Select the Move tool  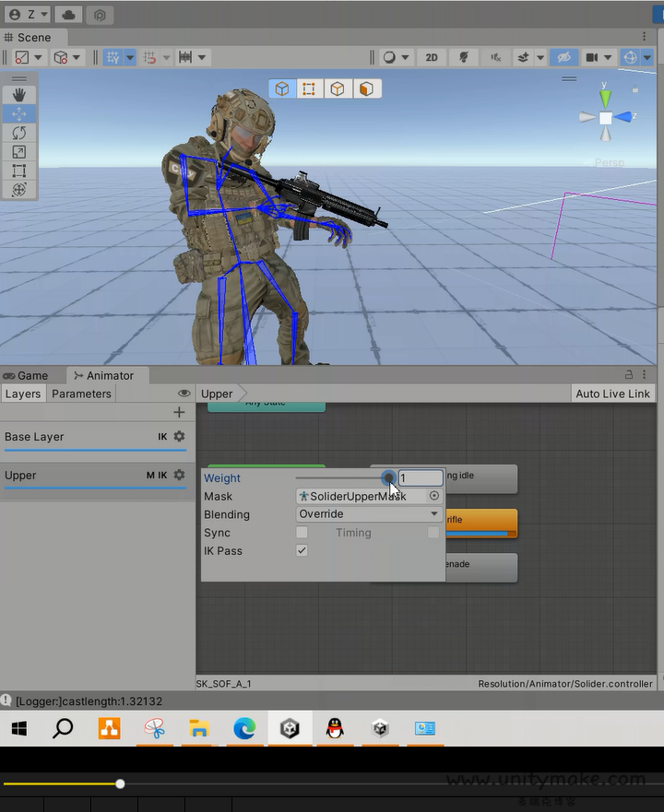[x=18, y=114]
